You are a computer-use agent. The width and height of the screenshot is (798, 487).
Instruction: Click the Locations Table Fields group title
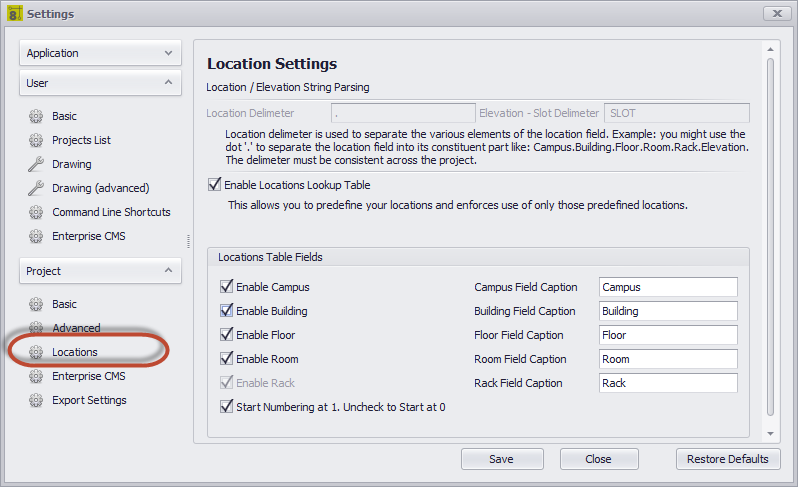[x=270, y=257]
